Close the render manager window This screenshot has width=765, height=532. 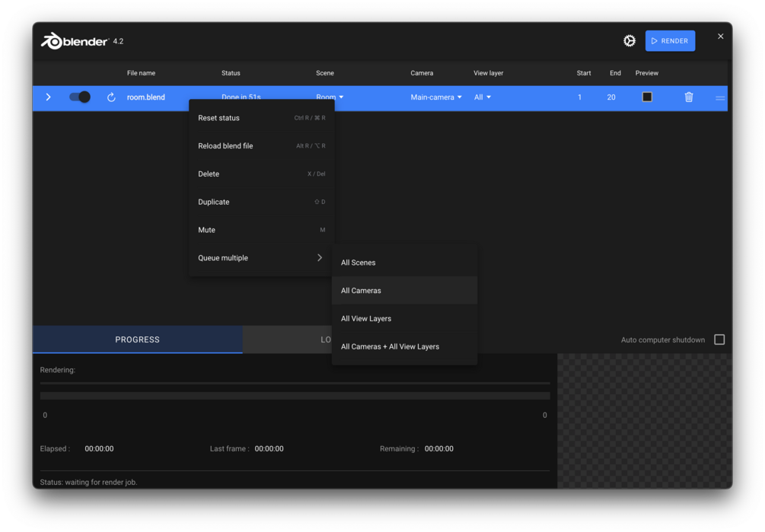(721, 36)
